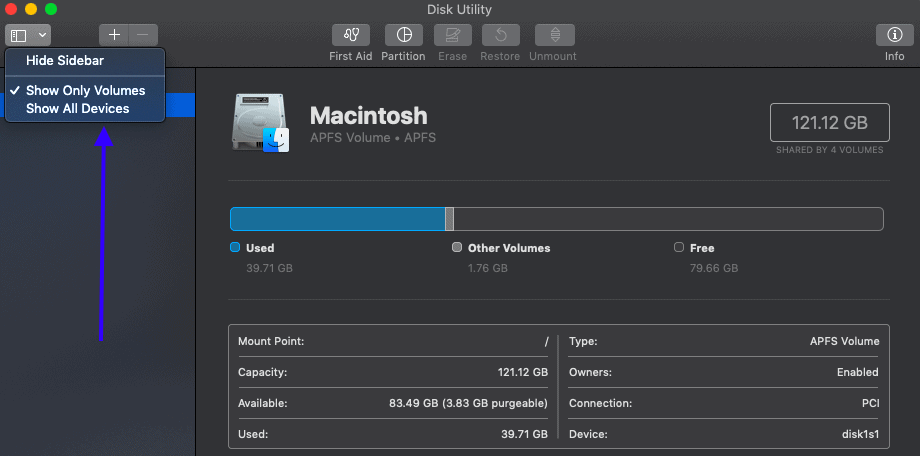Select Show All Devices menu item

(85, 109)
